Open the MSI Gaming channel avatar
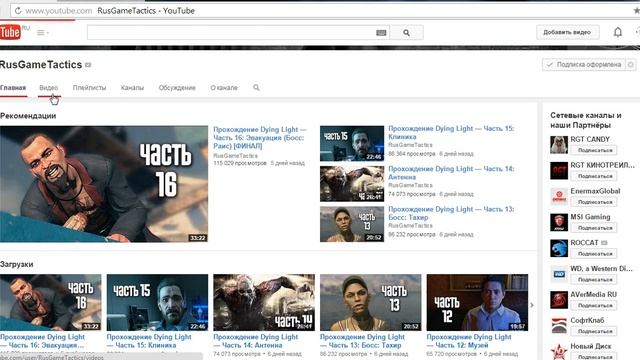The image size is (640, 360). tap(559, 222)
